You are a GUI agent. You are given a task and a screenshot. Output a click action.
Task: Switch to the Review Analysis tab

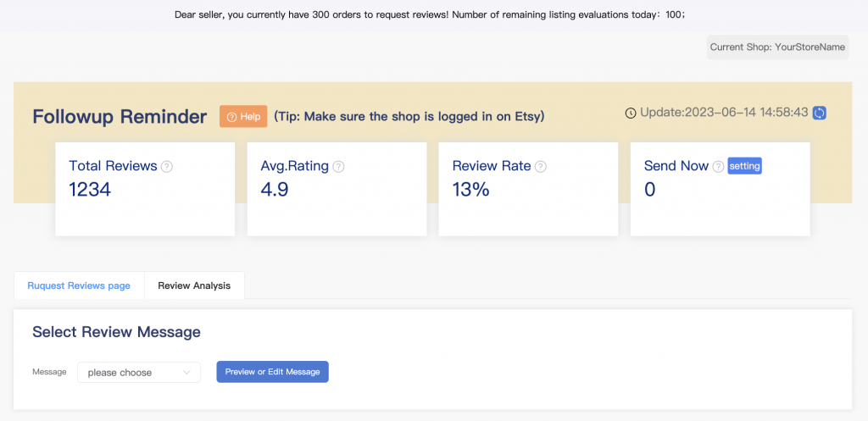coord(194,285)
